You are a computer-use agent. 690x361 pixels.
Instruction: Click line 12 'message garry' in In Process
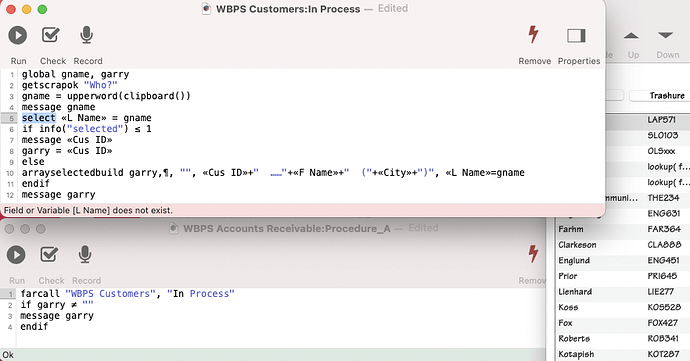click(59, 195)
